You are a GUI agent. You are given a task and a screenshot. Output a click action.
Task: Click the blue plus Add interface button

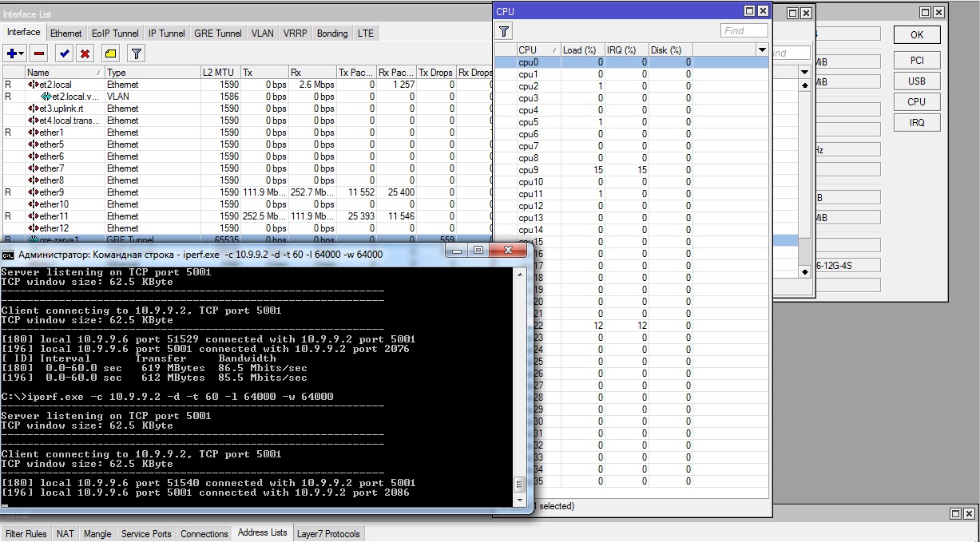point(11,53)
